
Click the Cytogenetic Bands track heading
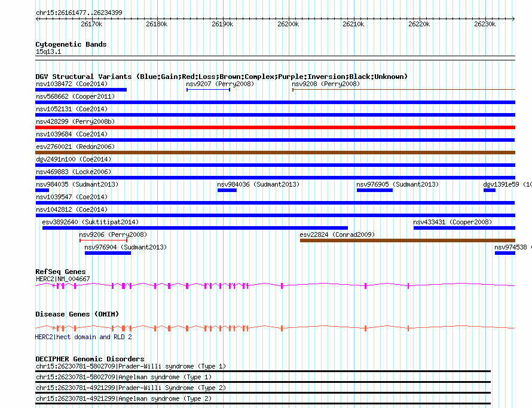(71, 44)
